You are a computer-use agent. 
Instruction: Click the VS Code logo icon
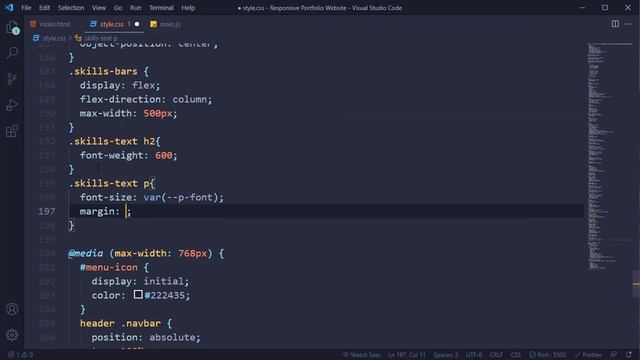coord(9,7)
